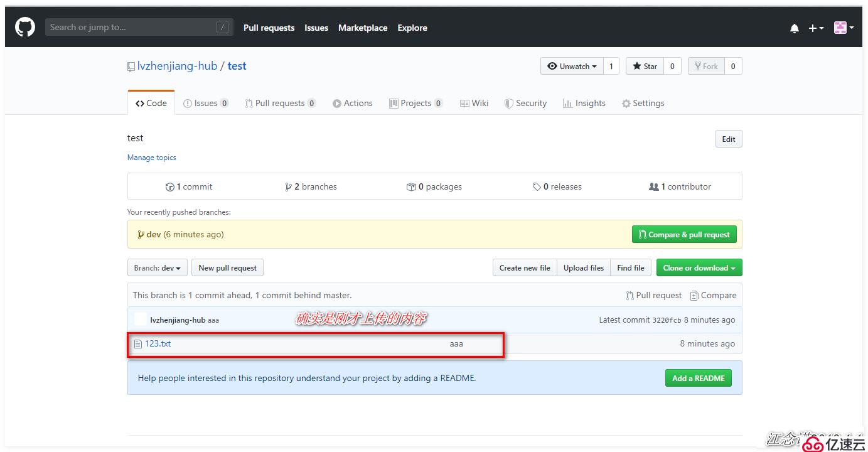The height and width of the screenshot is (452, 868).
Task: Open the stargazers count 0
Action: (672, 66)
